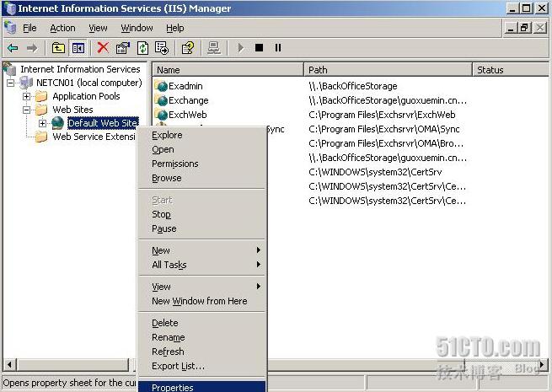Screen dimensions: 552x392
Task: Click right scroll arrow of list pane
Action: [542, 364]
